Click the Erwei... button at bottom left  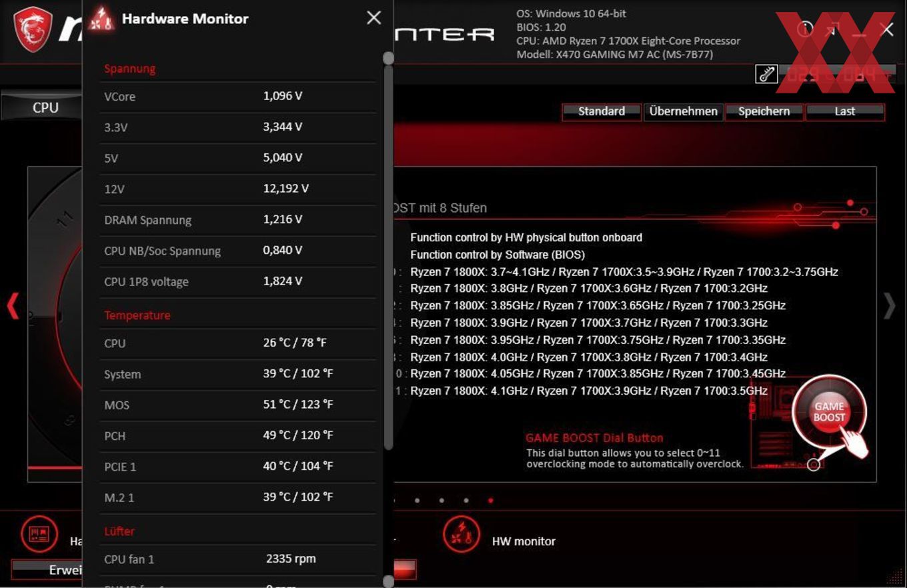tap(47, 569)
